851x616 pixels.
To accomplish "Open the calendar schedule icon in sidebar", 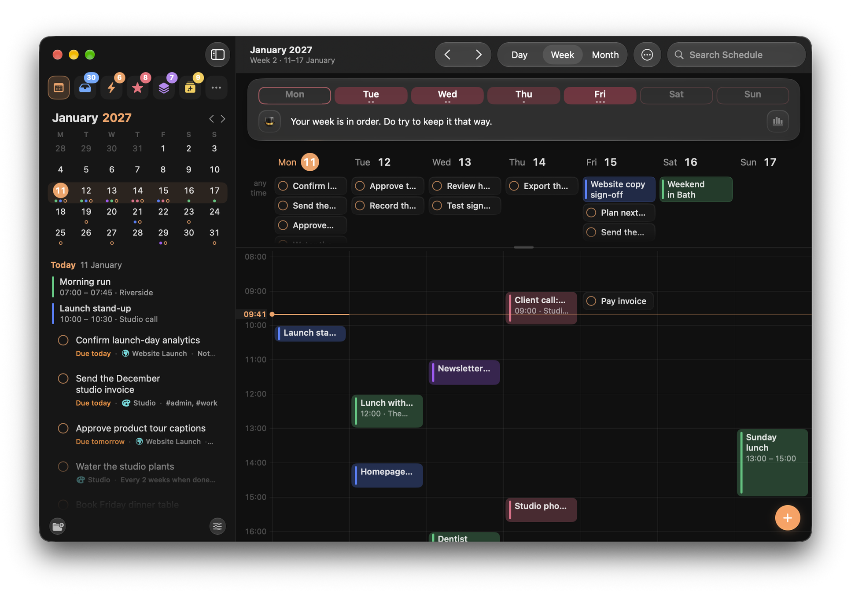I will 59,88.
